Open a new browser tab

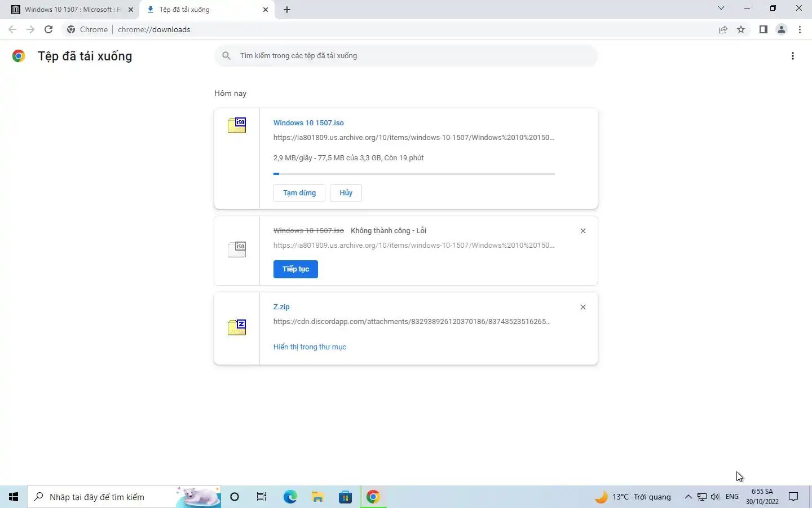287,10
